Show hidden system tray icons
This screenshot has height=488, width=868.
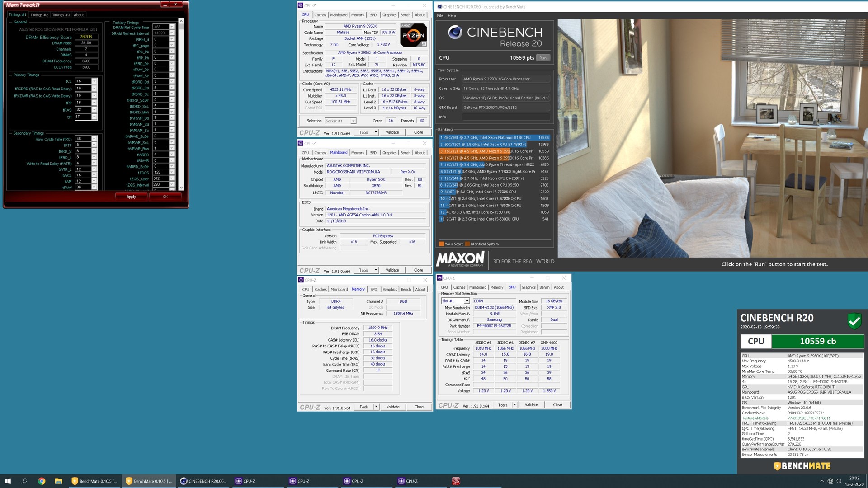(821, 481)
